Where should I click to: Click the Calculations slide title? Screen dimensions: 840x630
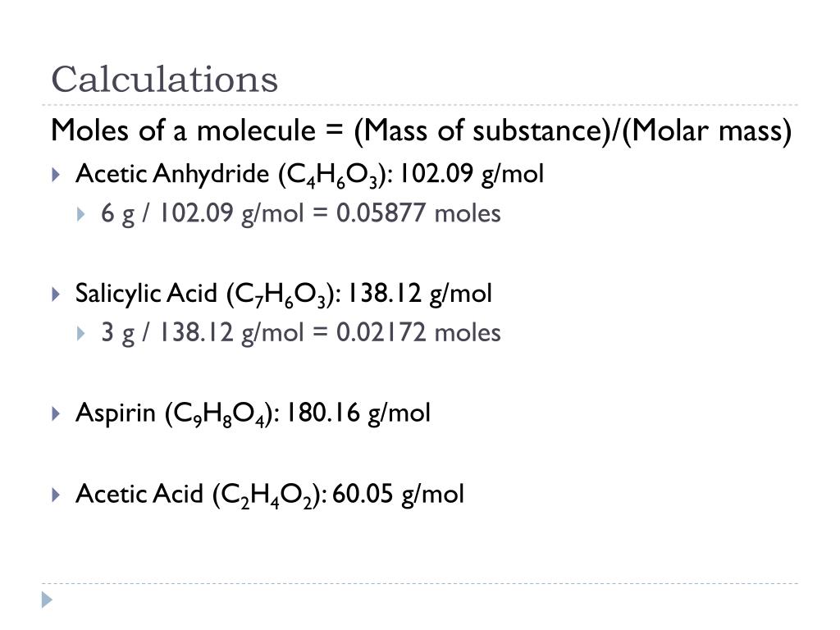(x=164, y=80)
